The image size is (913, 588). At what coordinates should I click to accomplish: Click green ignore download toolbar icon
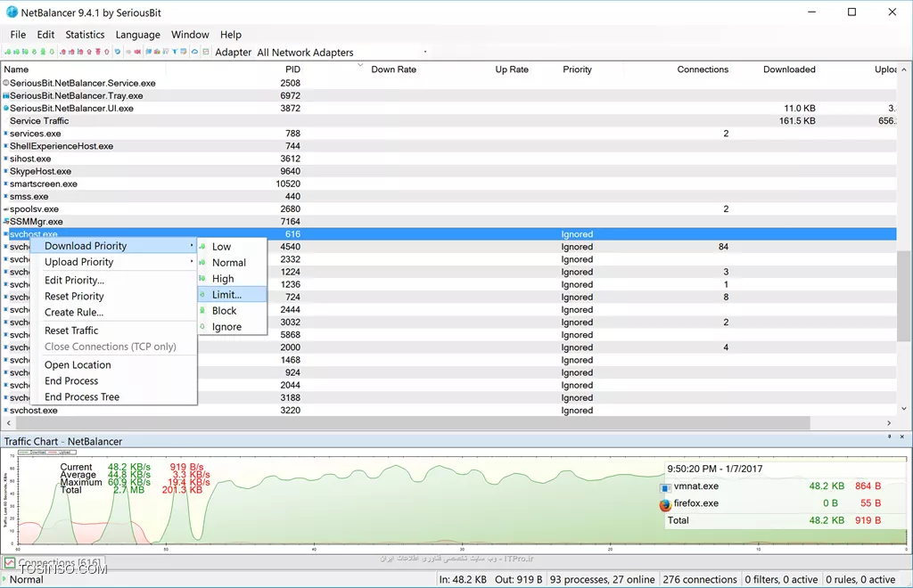[x=52, y=52]
